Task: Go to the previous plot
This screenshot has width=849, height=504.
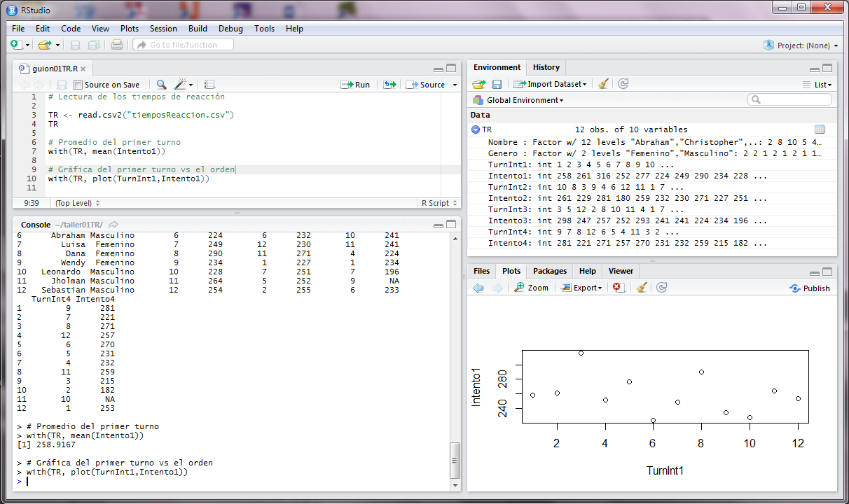Action: [478, 288]
